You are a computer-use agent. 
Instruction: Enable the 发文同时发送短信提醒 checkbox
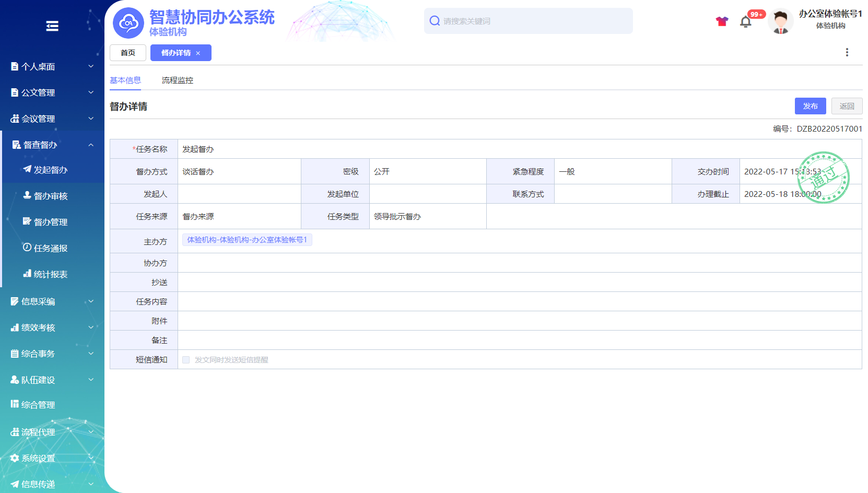coord(186,360)
